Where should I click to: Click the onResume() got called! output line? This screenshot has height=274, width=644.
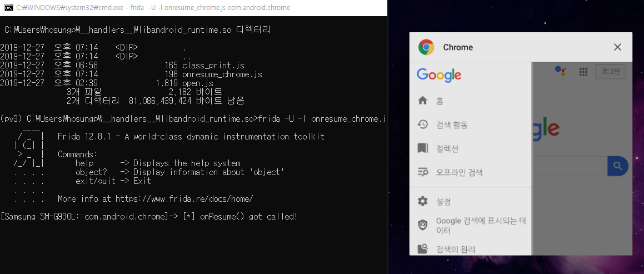click(240, 217)
